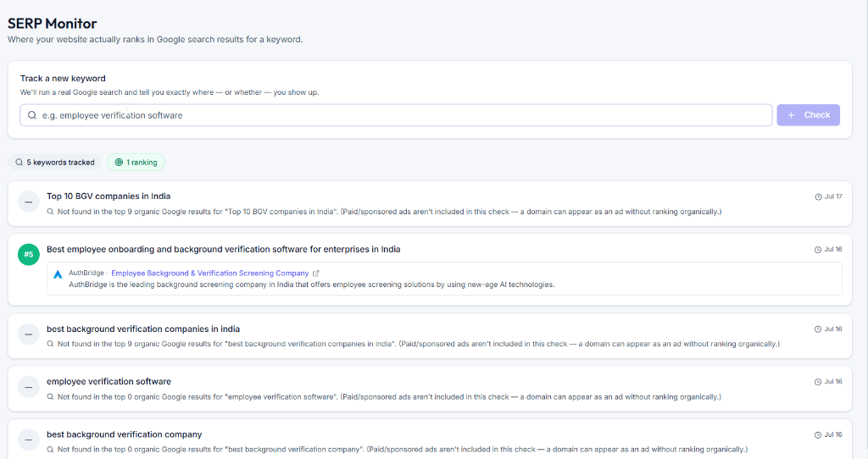This screenshot has height=459, width=868.
Task: Click 'Jul 16' date on 'Best employee onboarding' row
Action: (x=833, y=250)
